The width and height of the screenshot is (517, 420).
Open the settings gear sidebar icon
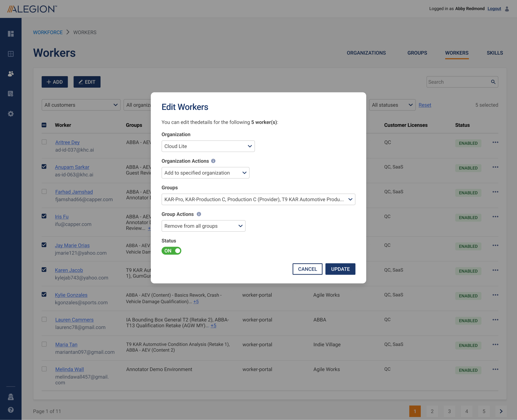(11, 114)
